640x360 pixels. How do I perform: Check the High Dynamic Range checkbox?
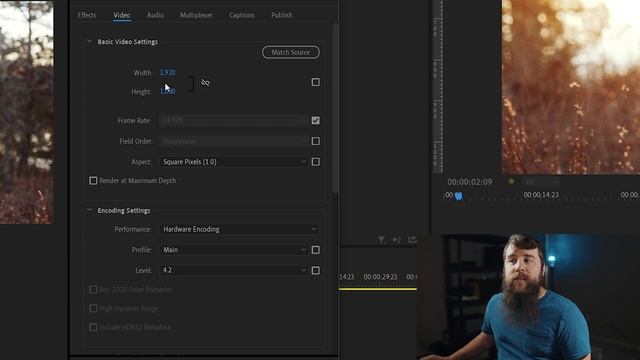pyautogui.click(x=93, y=308)
